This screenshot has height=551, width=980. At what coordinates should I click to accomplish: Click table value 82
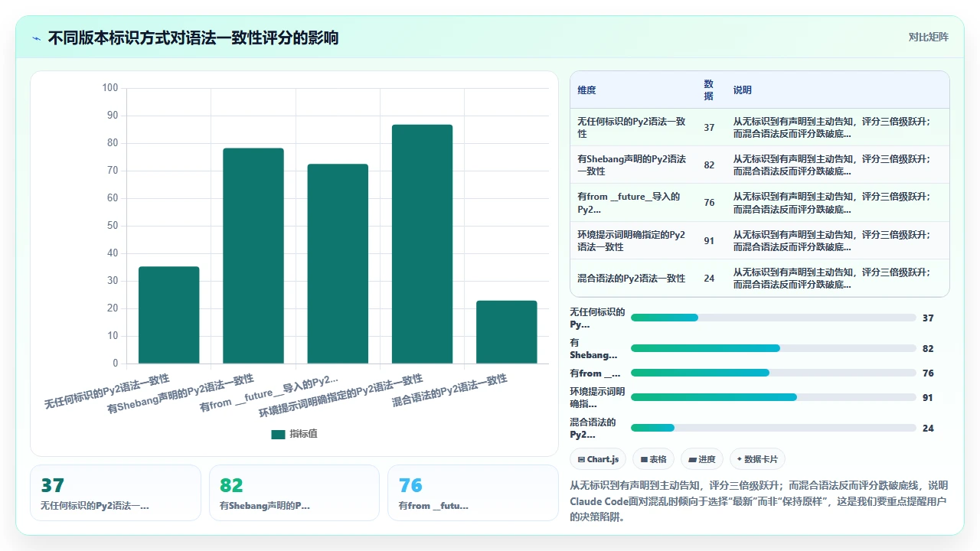tap(709, 165)
